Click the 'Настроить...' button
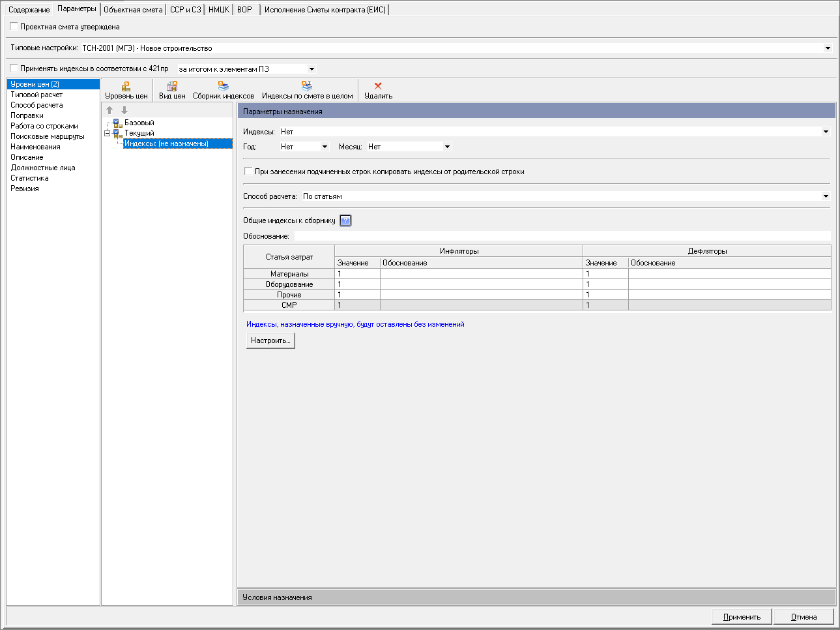The image size is (840, 630). coord(270,340)
